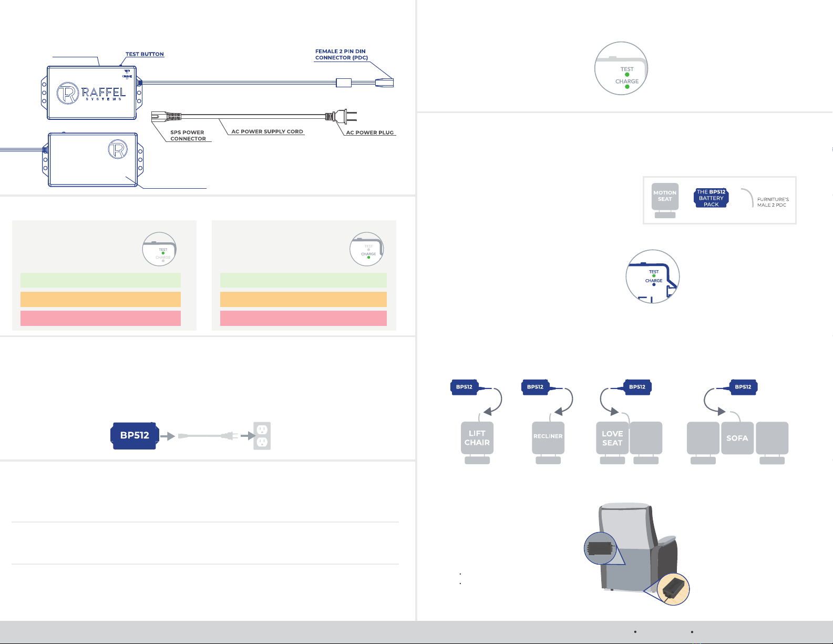Click the FEMALE 2 PIN DIN CONNECTOR (PDC) label
This screenshot has height=644, width=833.
[341, 55]
